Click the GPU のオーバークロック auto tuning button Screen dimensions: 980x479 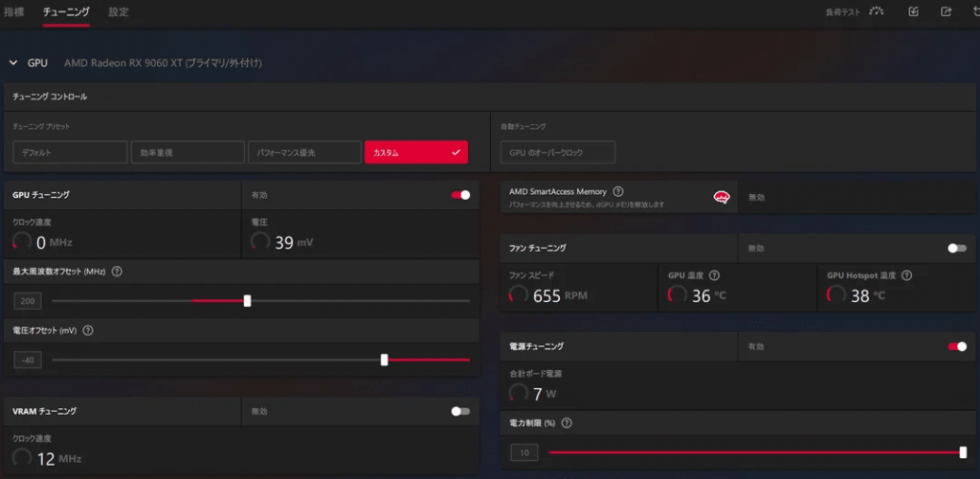(x=558, y=152)
